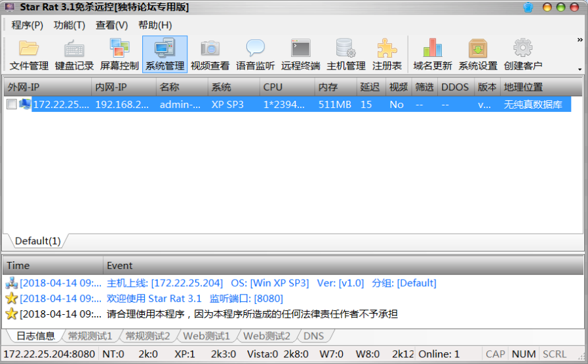Viewport: 588px width, 364px height.
Task: Open the 查看(V) menu
Action: coord(111,25)
